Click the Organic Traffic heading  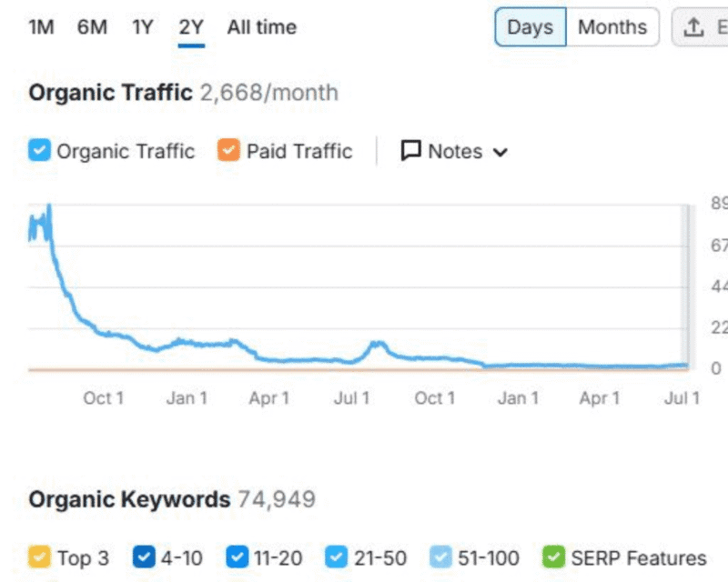click(x=110, y=93)
